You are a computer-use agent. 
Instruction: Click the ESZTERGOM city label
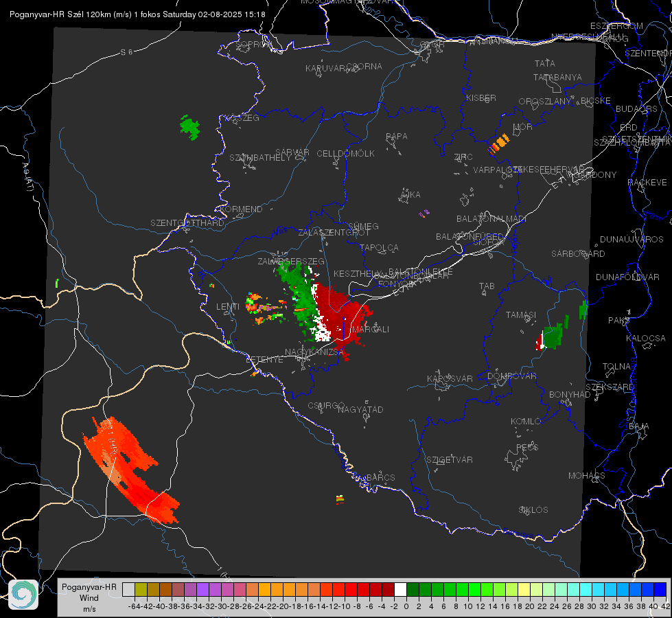click(x=616, y=26)
